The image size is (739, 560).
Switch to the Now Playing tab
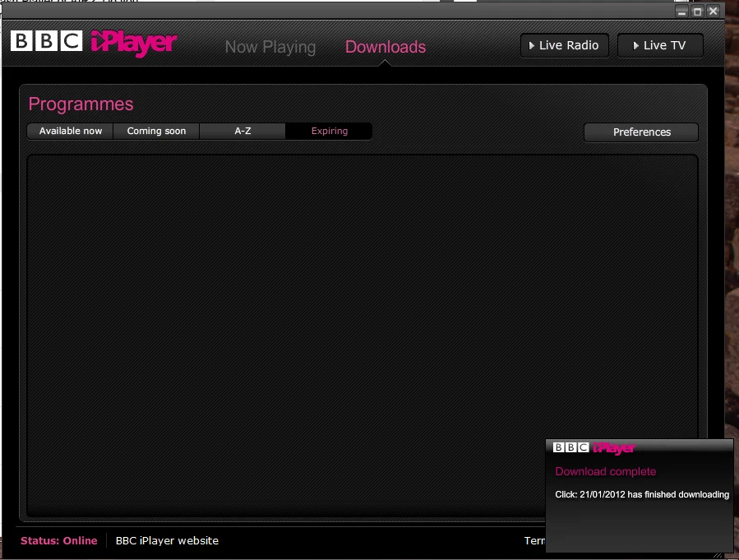pos(270,47)
